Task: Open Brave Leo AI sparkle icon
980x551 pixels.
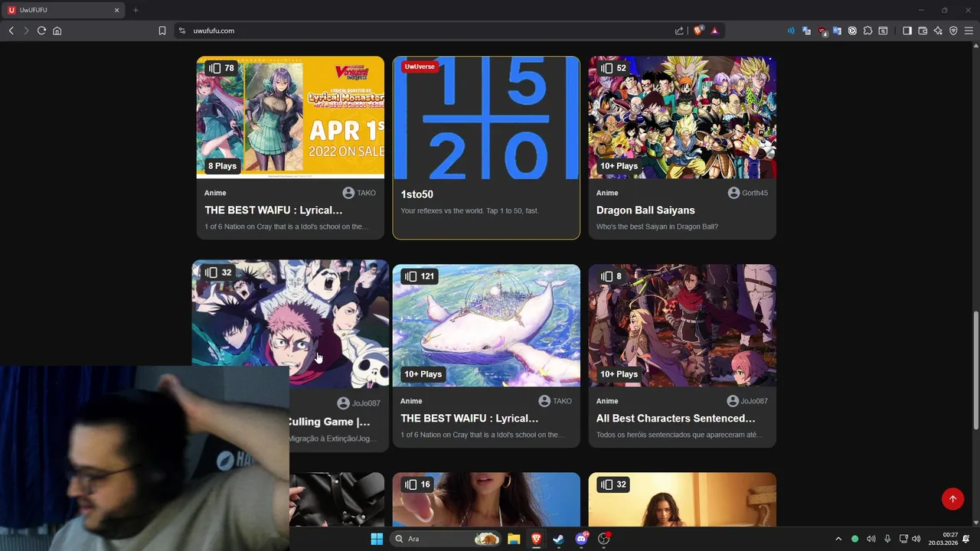Action: pyautogui.click(x=938, y=31)
